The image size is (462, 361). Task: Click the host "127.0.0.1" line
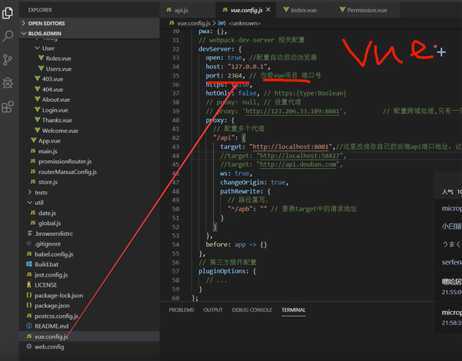tap(238, 67)
